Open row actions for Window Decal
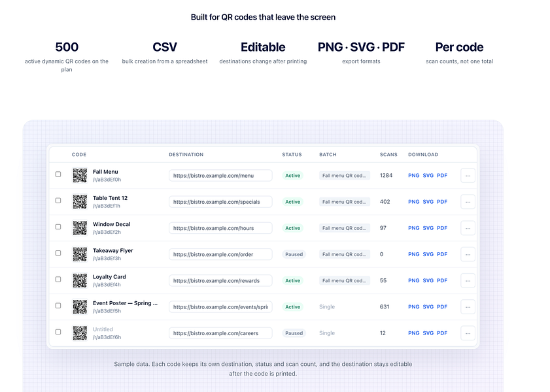 pyautogui.click(x=468, y=228)
